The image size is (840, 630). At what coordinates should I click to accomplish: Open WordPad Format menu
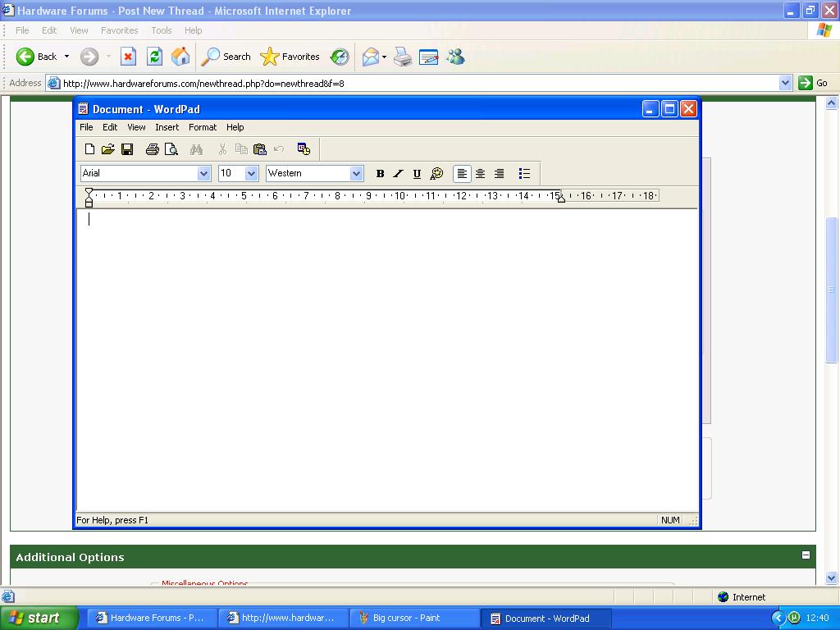pyautogui.click(x=203, y=127)
